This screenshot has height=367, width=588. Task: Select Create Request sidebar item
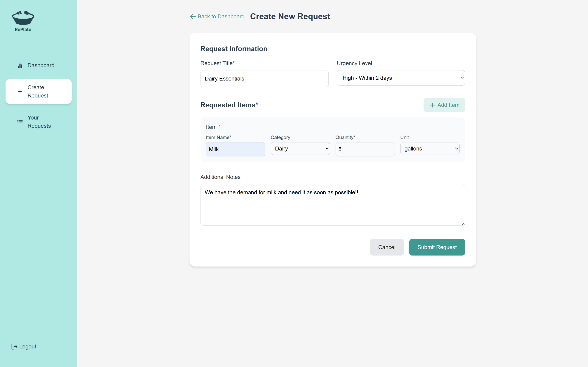coord(38,92)
